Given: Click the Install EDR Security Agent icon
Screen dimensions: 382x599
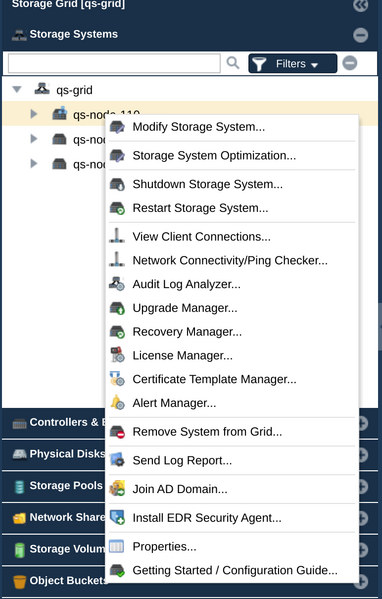Looking at the screenshot, I should [x=117, y=517].
